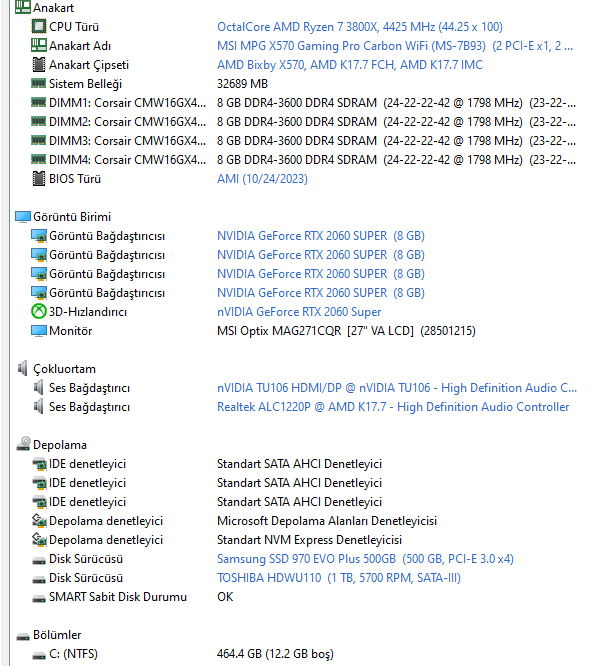
Task: Click the drive icon beside Samsung SSD row
Action: [39, 561]
